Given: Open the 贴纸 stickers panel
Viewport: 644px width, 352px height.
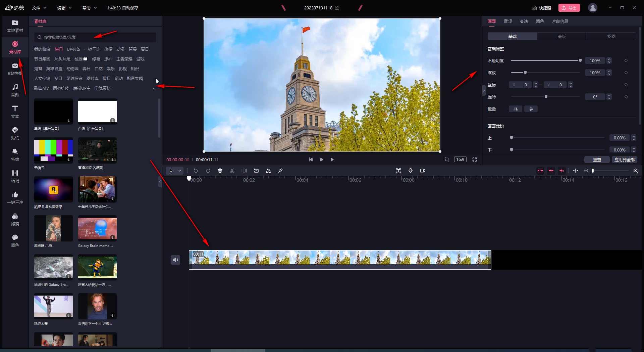Looking at the screenshot, I should [x=15, y=133].
